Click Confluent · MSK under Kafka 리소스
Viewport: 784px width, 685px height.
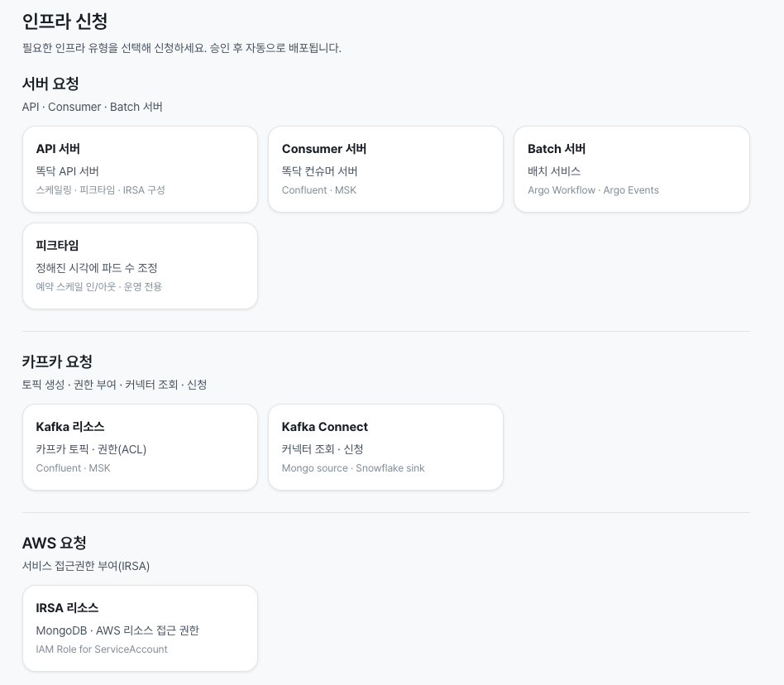pyautogui.click(x=73, y=468)
